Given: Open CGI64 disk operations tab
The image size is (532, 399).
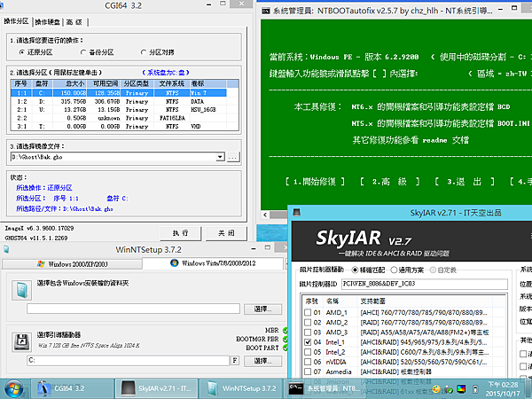Looking at the screenshot, I should [x=48, y=21].
